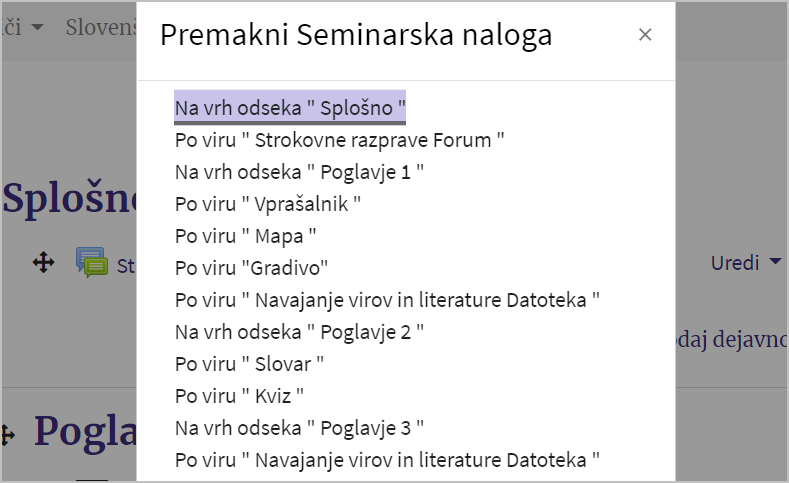789x483 pixels.
Task: Expand the dropdown arrow at top left
Action: coord(37,27)
